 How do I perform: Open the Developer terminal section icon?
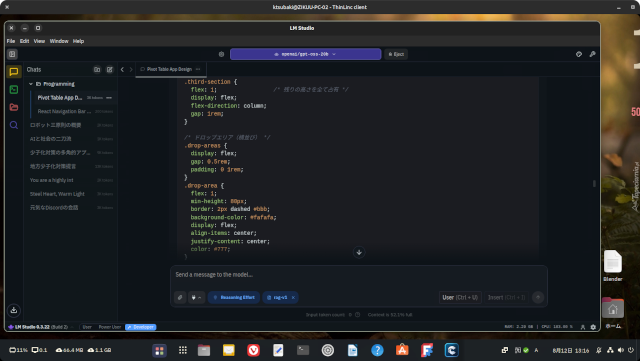(x=13, y=89)
